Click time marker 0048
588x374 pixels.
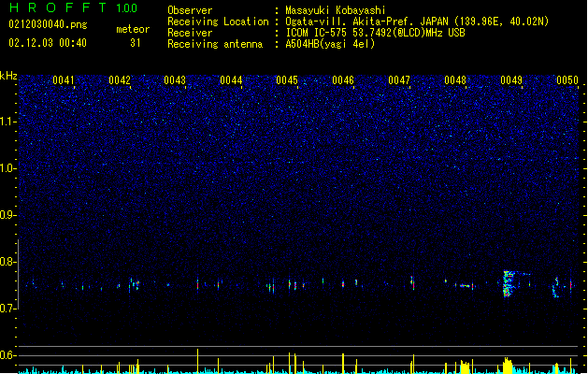pos(455,80)
